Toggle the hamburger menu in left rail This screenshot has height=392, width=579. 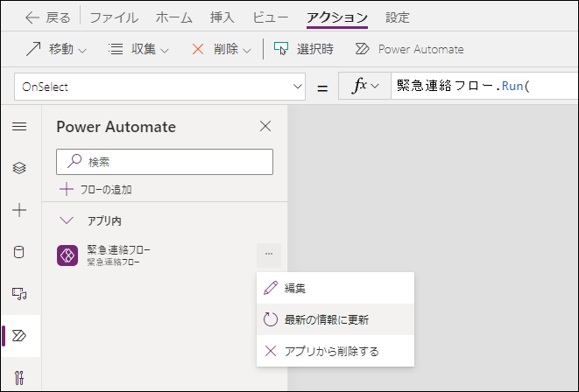click(x=19, y=127)
